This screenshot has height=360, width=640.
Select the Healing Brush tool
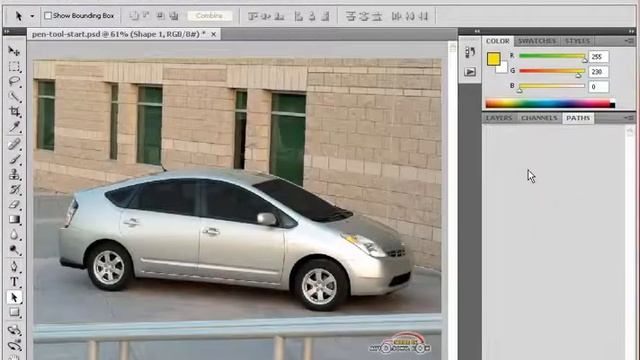click(14, 144)
